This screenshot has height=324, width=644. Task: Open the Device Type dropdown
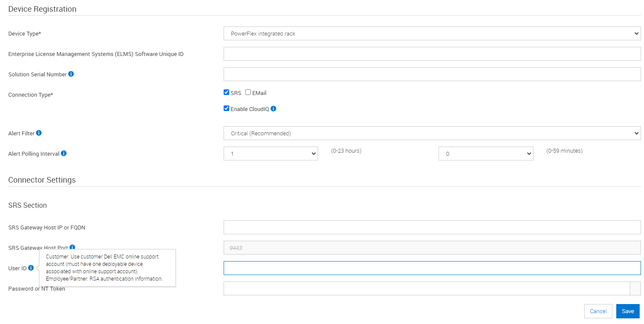coord(432,33)
